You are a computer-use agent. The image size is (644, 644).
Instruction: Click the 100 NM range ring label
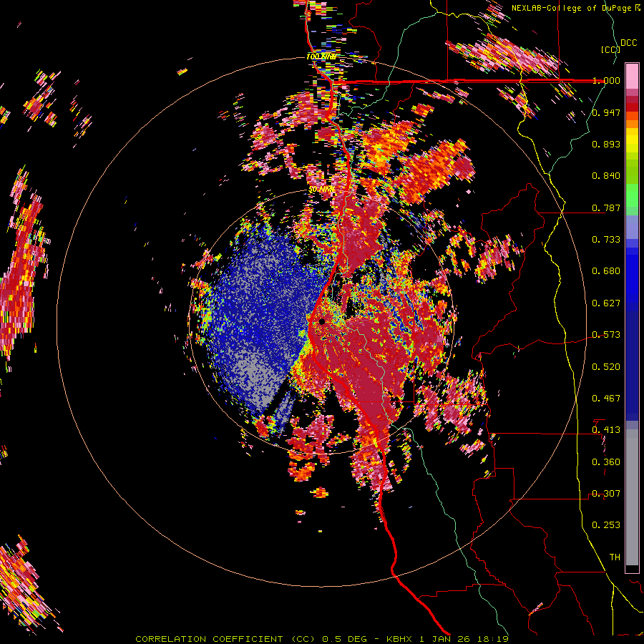tap(321, 57)
